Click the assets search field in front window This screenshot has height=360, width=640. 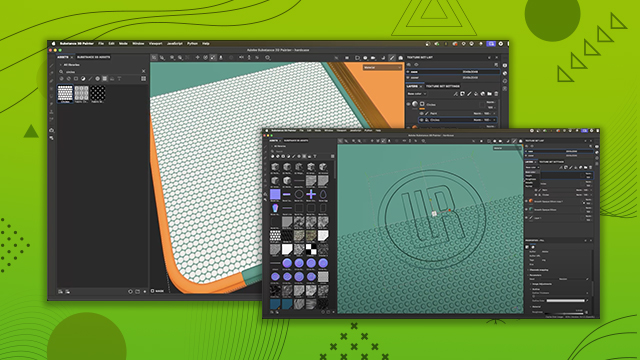[302, 151]
